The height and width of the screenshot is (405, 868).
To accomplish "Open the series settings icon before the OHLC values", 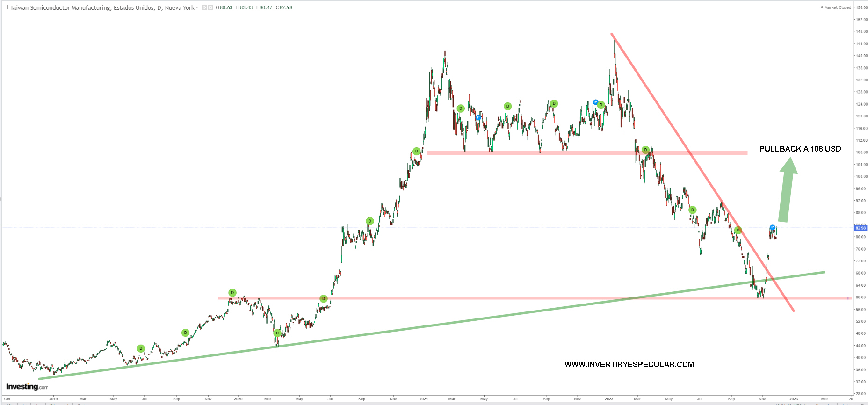I will coord(210,7).
